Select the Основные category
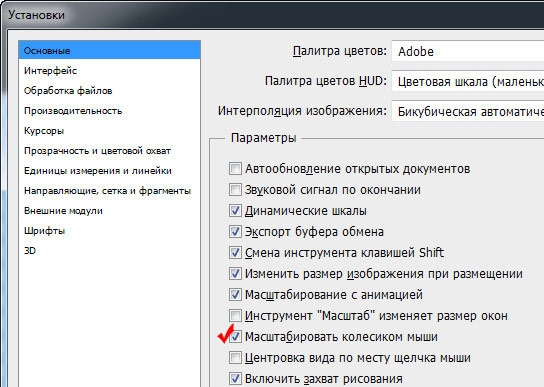 point(109,50)
